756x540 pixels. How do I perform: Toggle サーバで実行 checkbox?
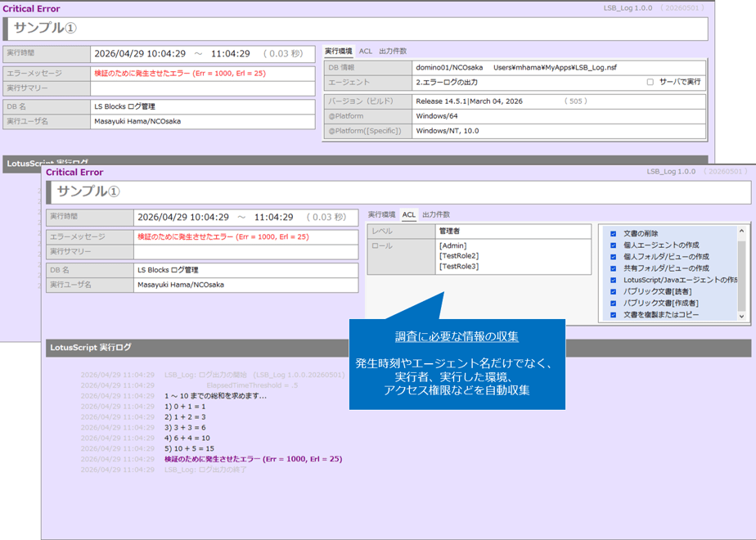pyautogui.click(x=650, y=82)
